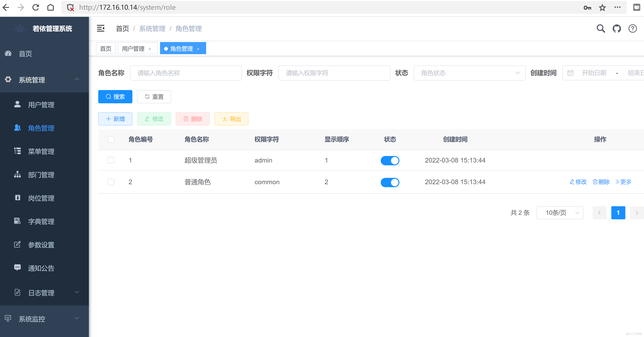Open the 角色状态 dropdown
Viewport: 644px width, 337px height.
(469, 73)
